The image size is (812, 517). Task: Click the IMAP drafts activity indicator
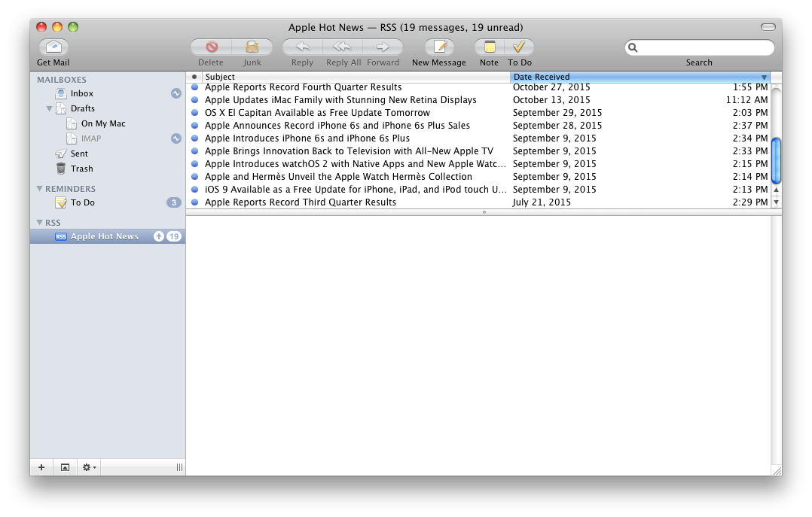pos(176,138)
